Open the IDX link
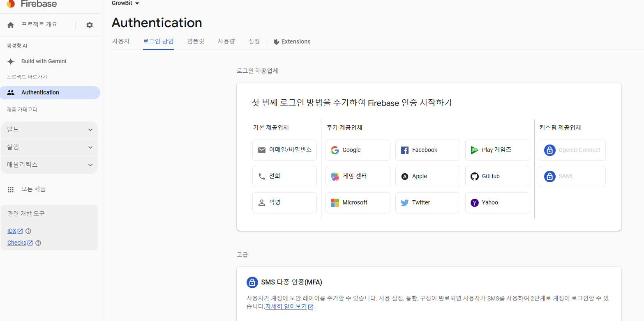This screenshot has height=321, width=644. (15, 231)
